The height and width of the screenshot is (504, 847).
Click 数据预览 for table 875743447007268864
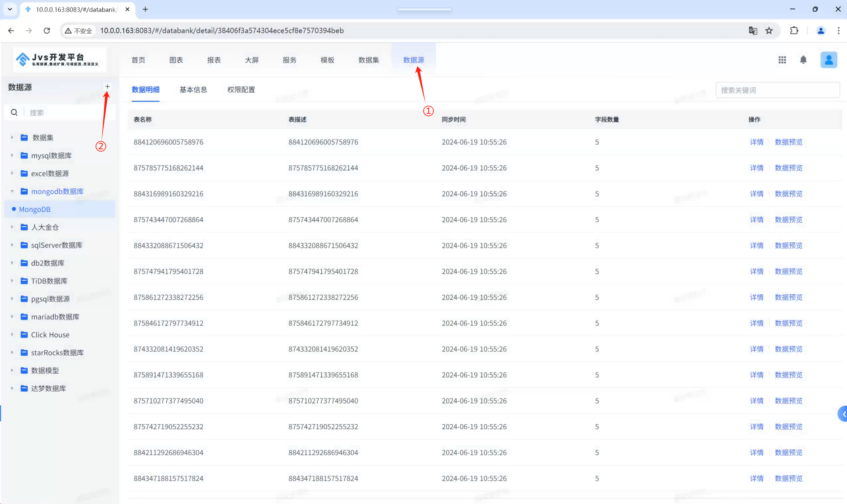788,219
